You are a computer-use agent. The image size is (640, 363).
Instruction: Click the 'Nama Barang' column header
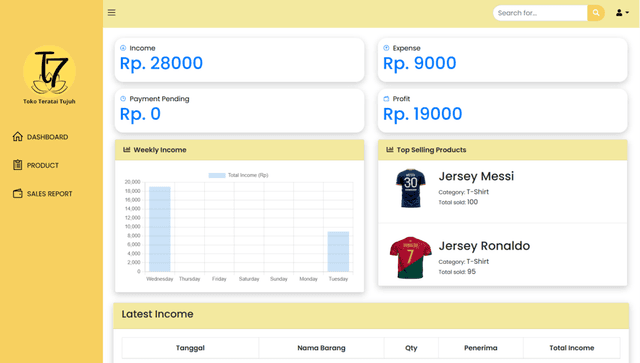[321, 348]
